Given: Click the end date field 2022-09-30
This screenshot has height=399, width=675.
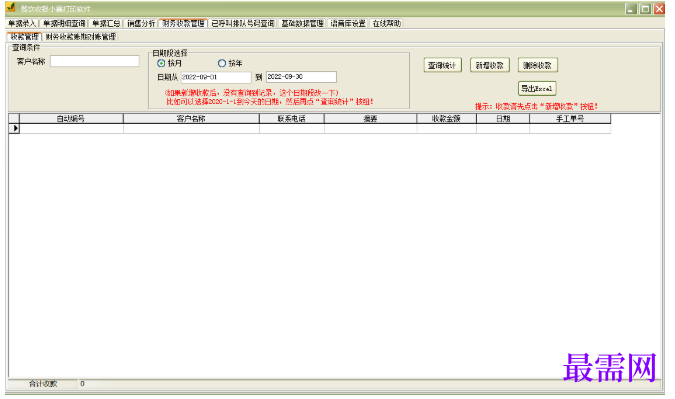Looking at the screenshot, I should pos(301,77).
